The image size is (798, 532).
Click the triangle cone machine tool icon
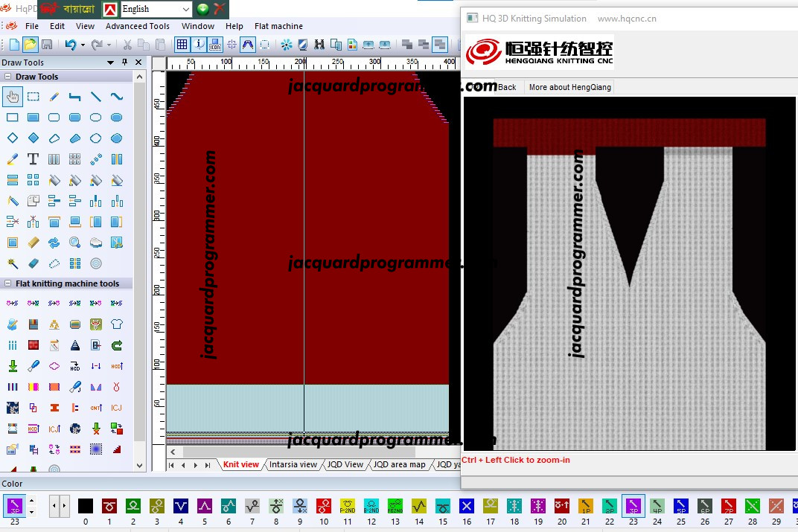pos(74,345)
